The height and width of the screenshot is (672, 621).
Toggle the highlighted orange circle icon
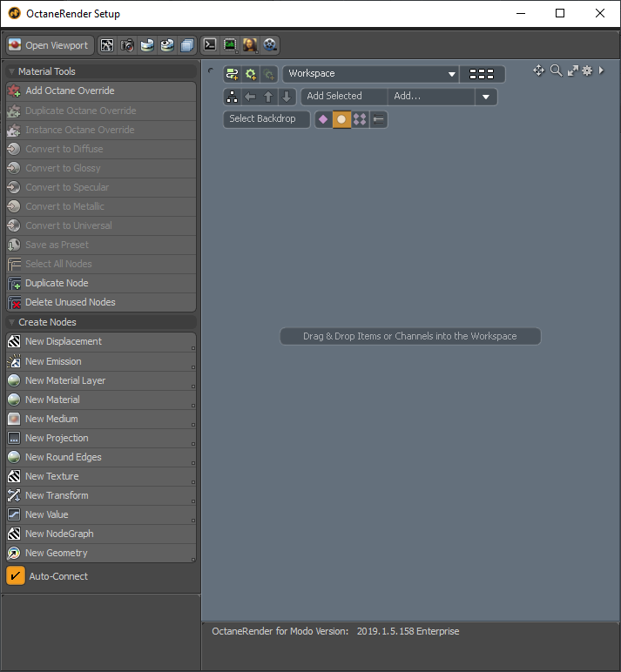(x=341, y=119)
